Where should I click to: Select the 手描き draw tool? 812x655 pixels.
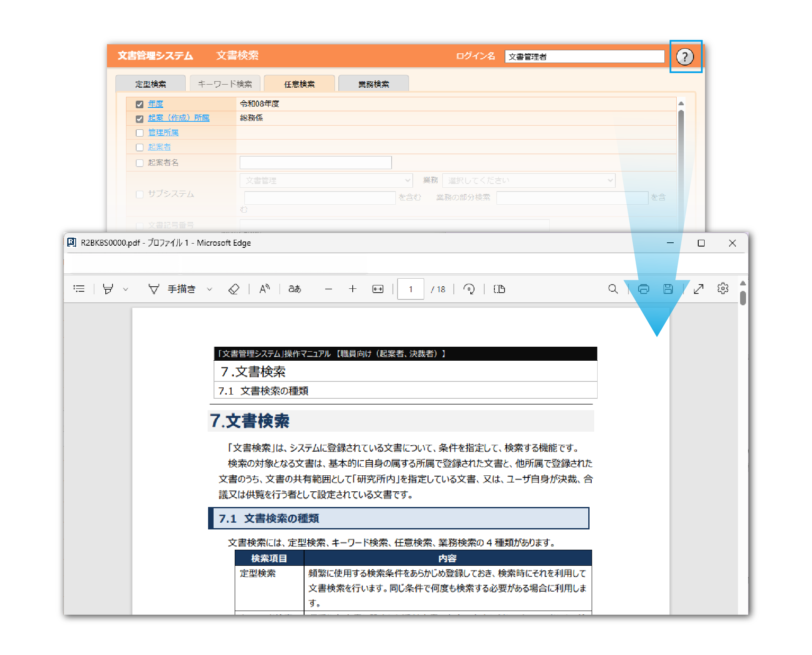(172, 289)
